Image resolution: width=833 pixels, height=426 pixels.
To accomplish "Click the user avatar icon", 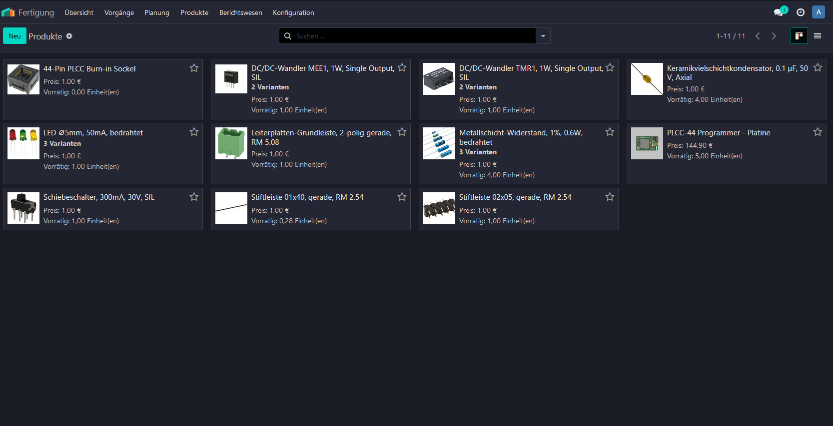I will [x=818, y=12].
